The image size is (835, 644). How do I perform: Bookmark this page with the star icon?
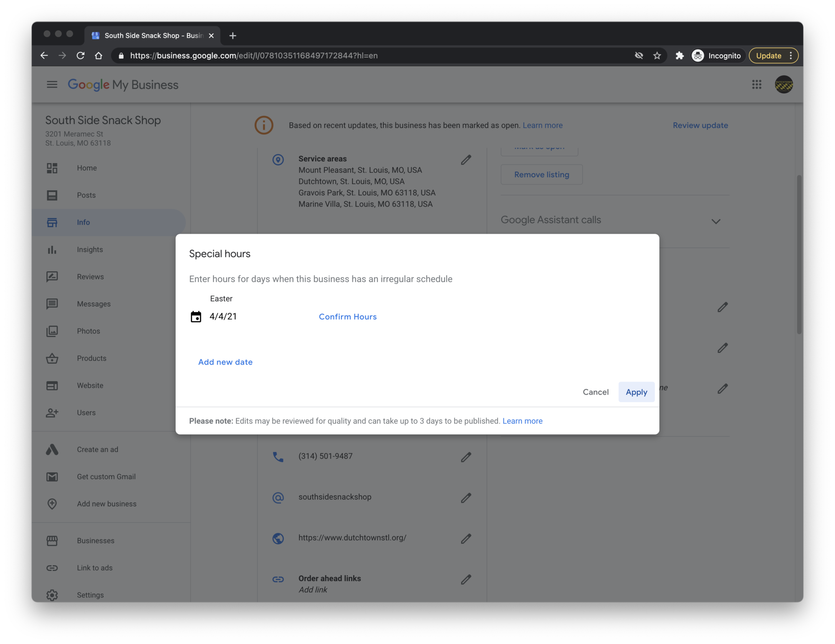[x=657, y=56]
